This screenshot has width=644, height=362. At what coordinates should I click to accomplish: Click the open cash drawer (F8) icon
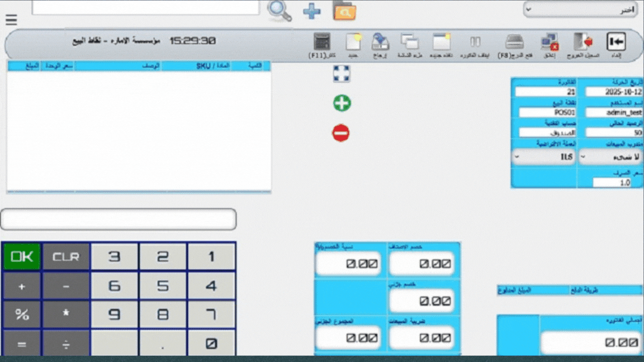click(514, 42)
